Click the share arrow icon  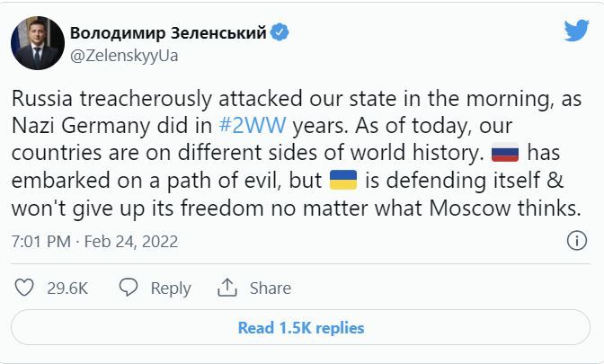coord(229,288)
